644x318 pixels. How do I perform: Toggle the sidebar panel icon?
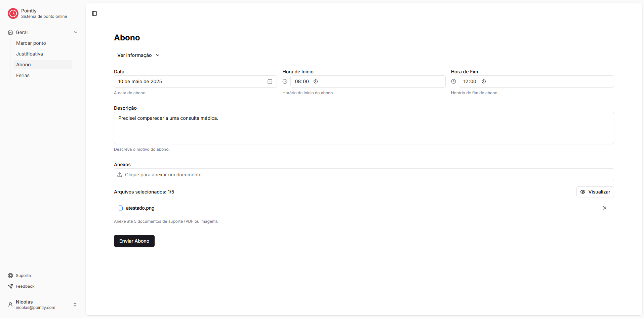tap(94, 13)
